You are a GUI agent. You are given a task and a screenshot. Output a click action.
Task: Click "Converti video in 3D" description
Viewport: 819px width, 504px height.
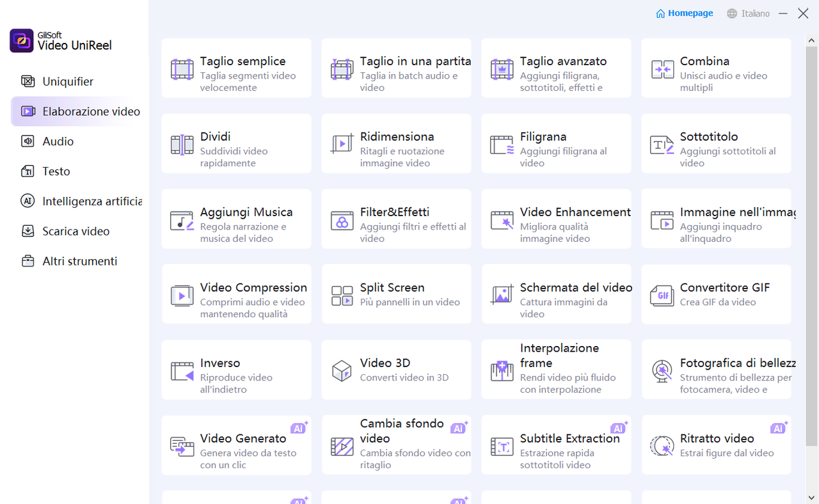(x=404, y=377)
